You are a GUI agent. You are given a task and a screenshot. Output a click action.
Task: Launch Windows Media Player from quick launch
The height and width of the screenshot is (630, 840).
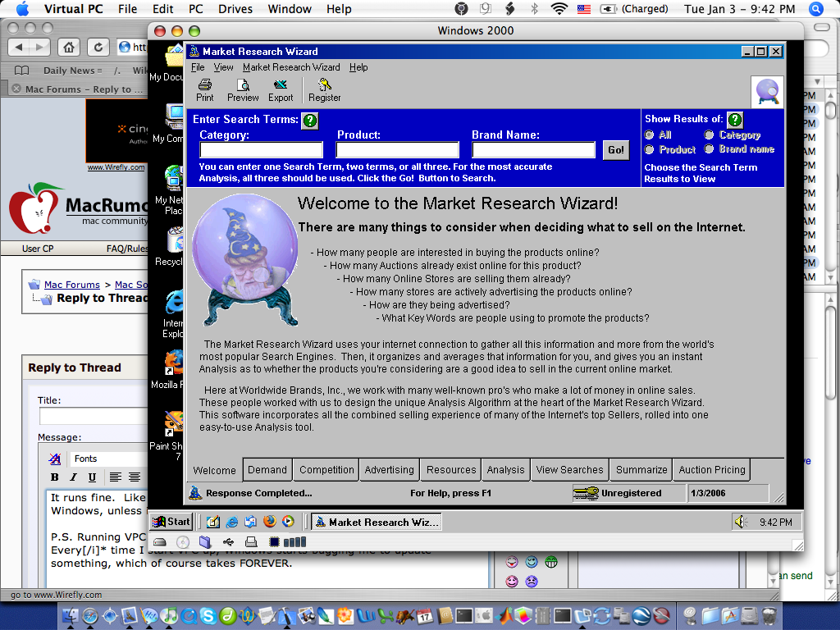[x=288, y=521]
